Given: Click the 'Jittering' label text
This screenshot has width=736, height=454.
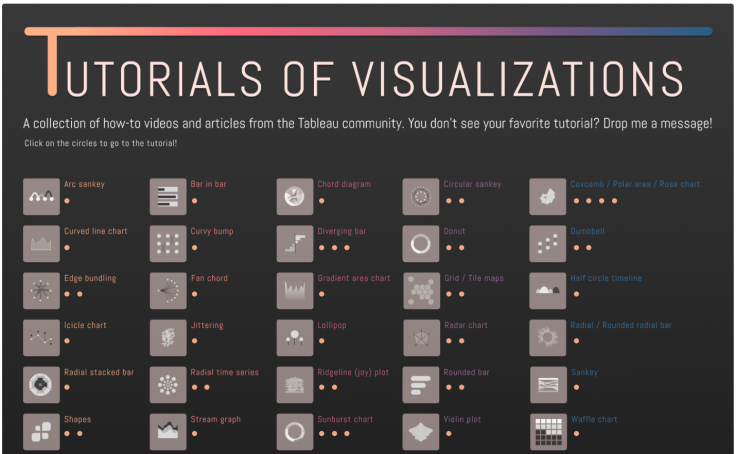Looking at the screenshot, I should pos(207,325).
